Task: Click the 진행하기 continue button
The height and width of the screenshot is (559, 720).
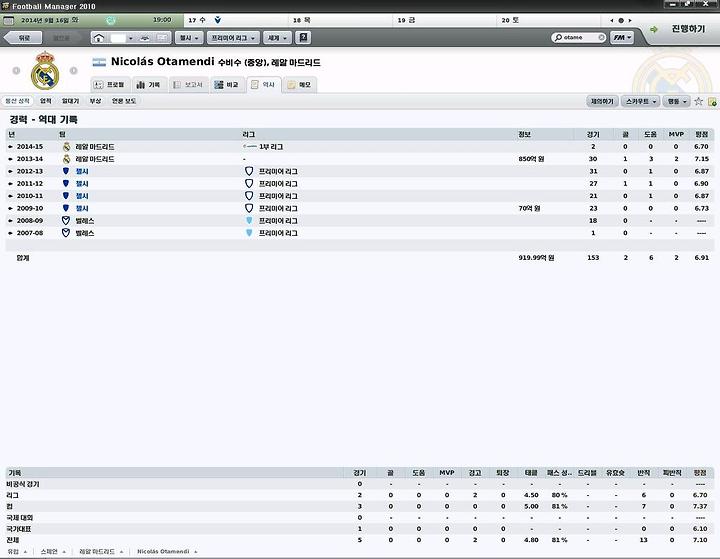Action: (688, 29)
